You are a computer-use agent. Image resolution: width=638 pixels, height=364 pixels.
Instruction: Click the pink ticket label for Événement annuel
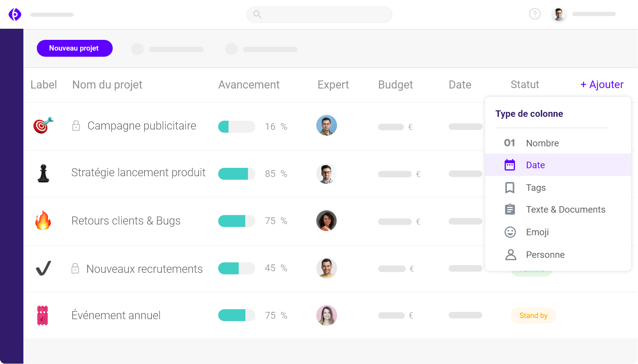click(x=43, y=315)
